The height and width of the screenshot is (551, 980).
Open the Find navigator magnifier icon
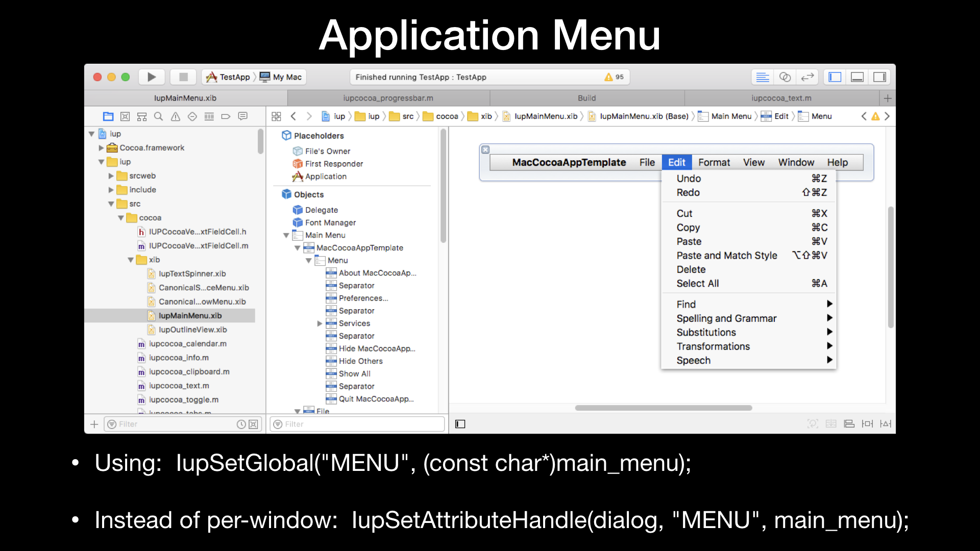coord(159,116)
